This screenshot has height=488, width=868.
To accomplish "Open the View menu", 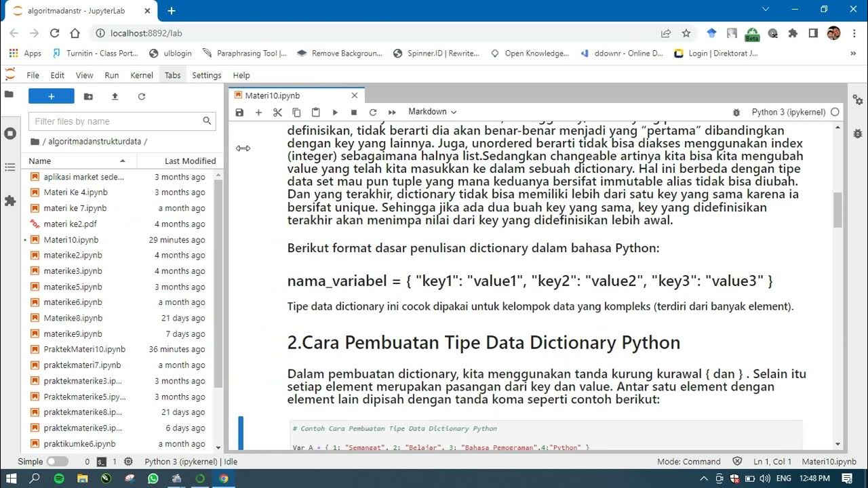I will click(84, 75).
